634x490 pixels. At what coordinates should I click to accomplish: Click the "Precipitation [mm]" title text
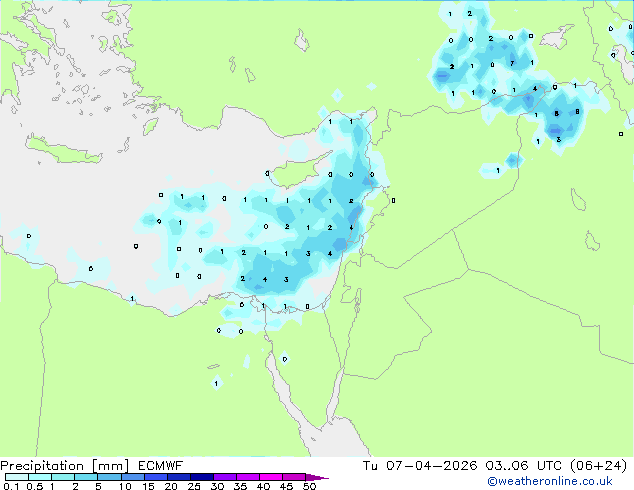coord(65,466)
